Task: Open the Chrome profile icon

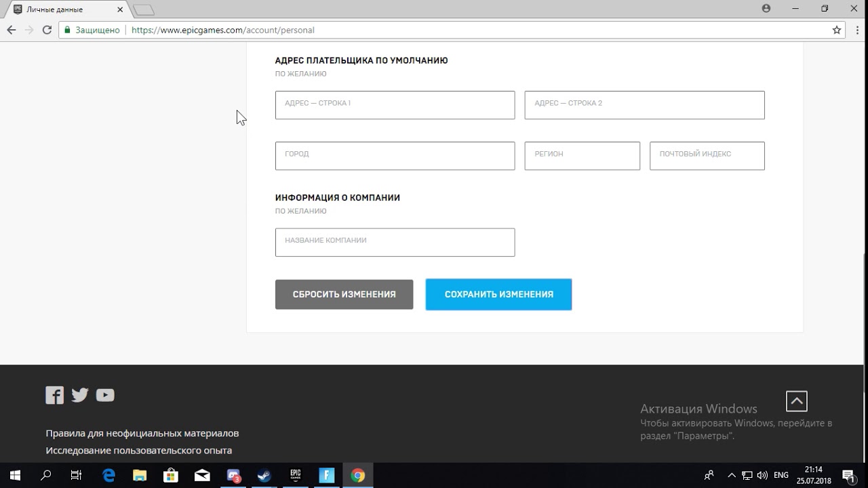Action: [766, 9]
